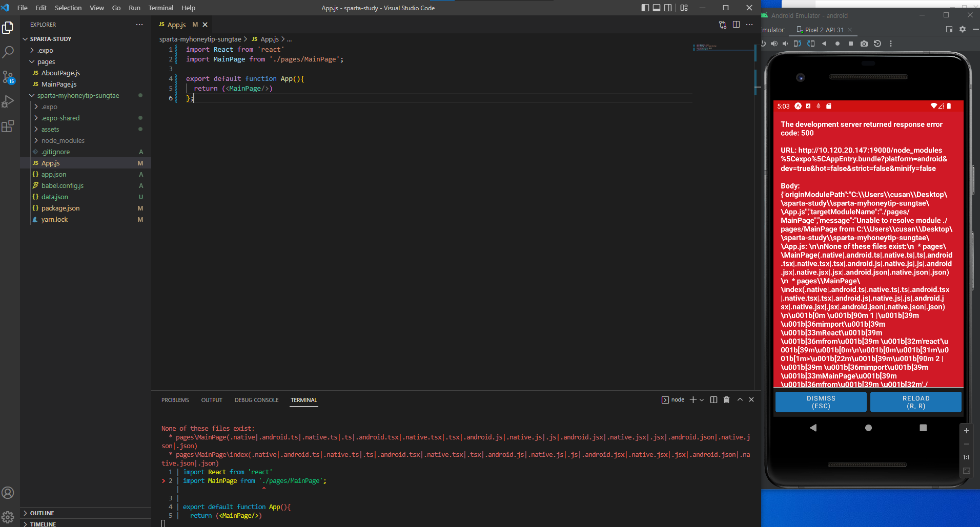Open emulator snapshots history icon

(x=877, y=44)
